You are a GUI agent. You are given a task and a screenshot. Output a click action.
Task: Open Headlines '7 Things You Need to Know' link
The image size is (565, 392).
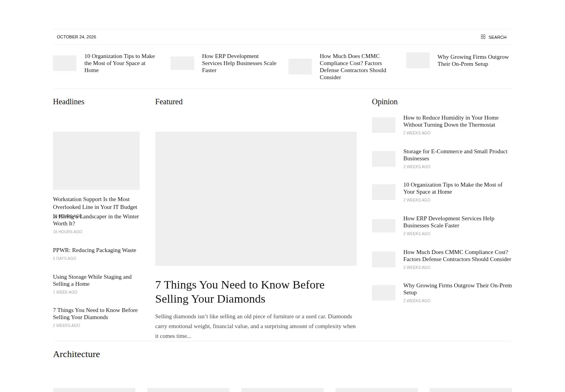(95, 314)
